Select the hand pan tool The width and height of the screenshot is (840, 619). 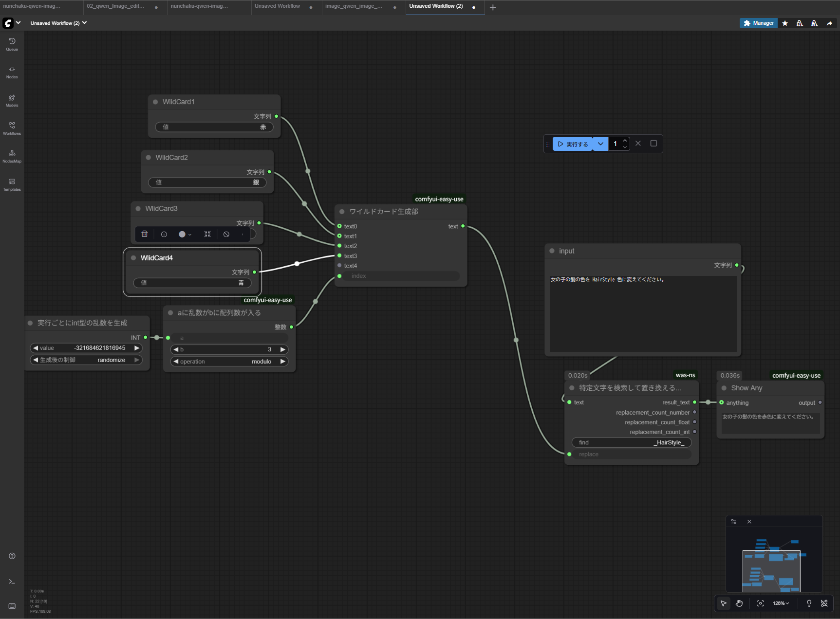[739, 603]
